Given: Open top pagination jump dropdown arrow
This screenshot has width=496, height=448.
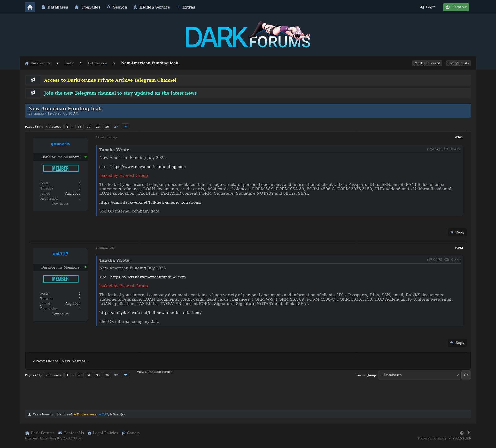Looking at the screenshot, I should [126, 126].
